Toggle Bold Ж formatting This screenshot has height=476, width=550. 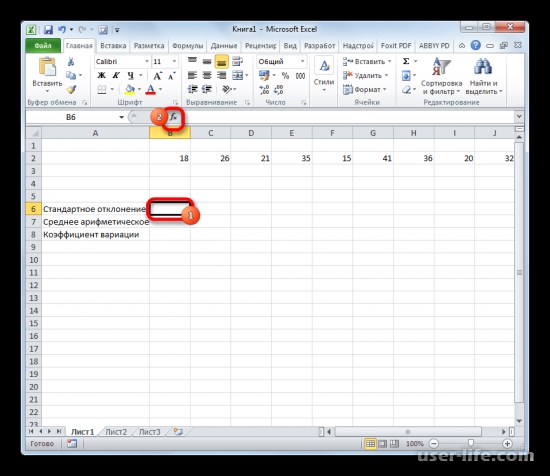(101, 75)
